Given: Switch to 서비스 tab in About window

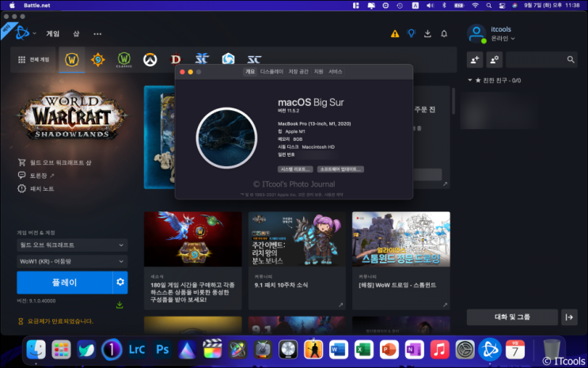Looking at the screenshot, I should pos(336,72).
